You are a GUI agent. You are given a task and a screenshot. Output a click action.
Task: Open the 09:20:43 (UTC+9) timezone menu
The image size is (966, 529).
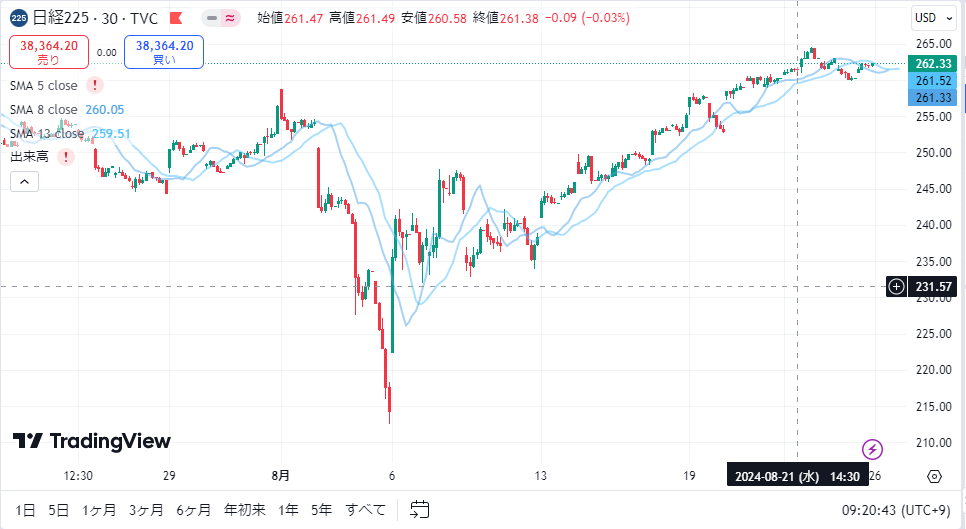coord(895,511)
